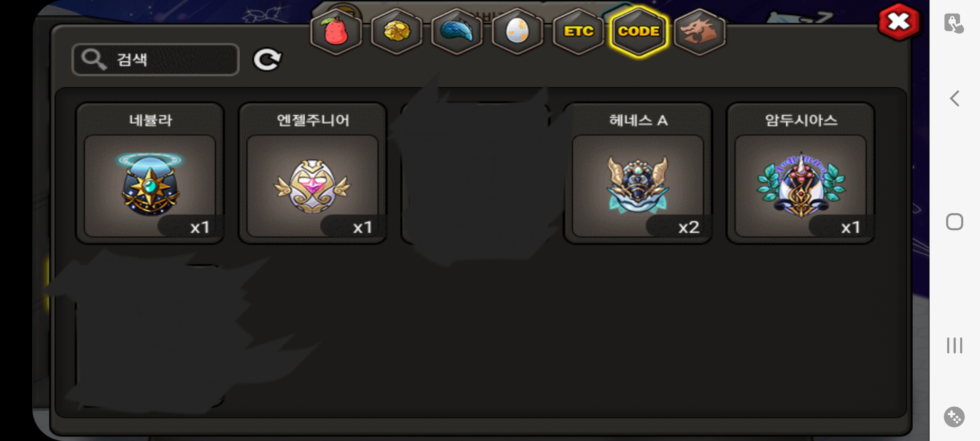This screenshot has width=980, height=441.
Task: Open Android recent apps bars
Action: click(954, 345)
